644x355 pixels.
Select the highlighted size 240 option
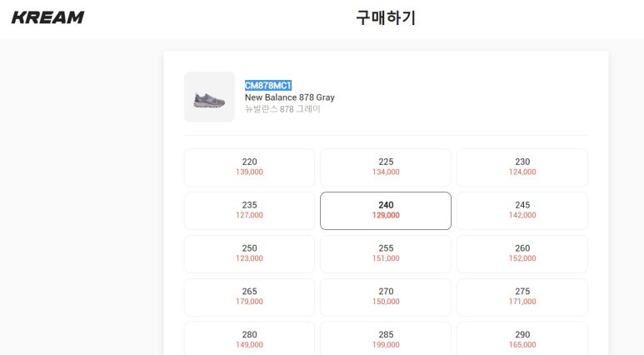click(x=386, y=211)
